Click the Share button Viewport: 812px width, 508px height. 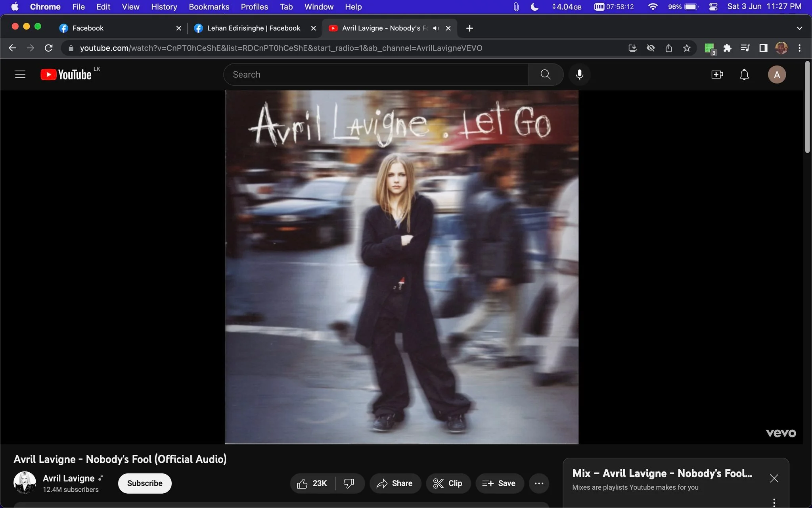(395, 483)
